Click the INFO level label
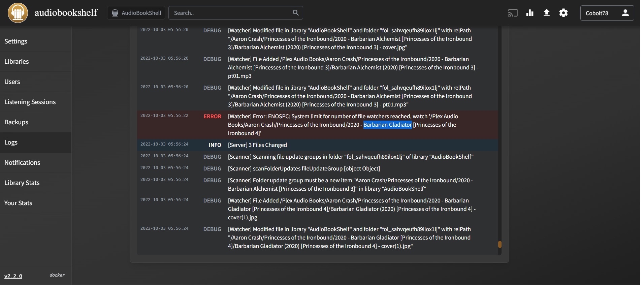 pos(215,145)
